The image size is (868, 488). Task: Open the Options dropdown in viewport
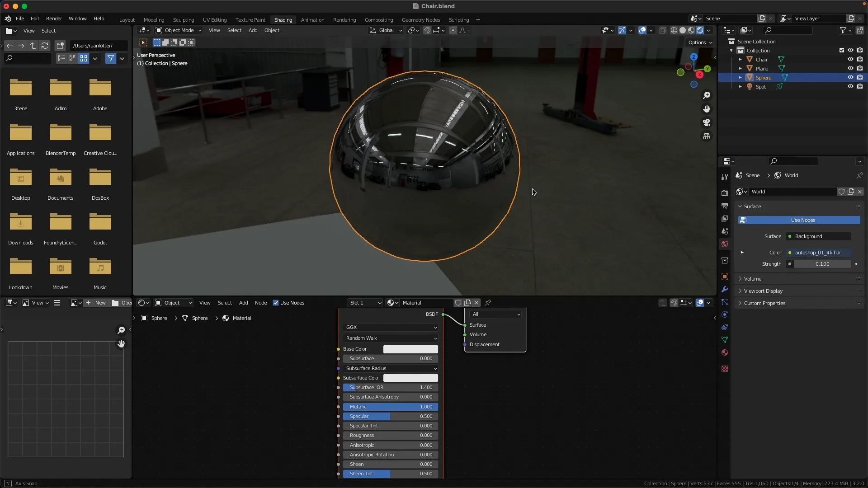click(700, 42)
